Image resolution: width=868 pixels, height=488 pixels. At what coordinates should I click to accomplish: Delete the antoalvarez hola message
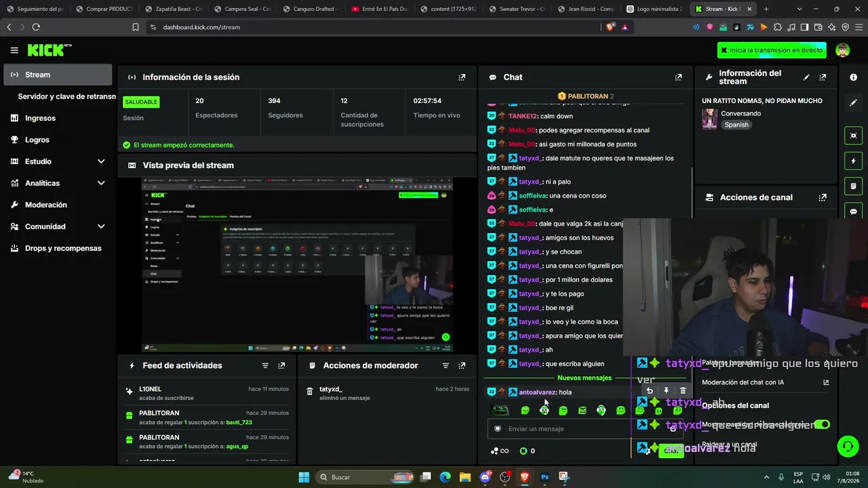coord(683,391)
